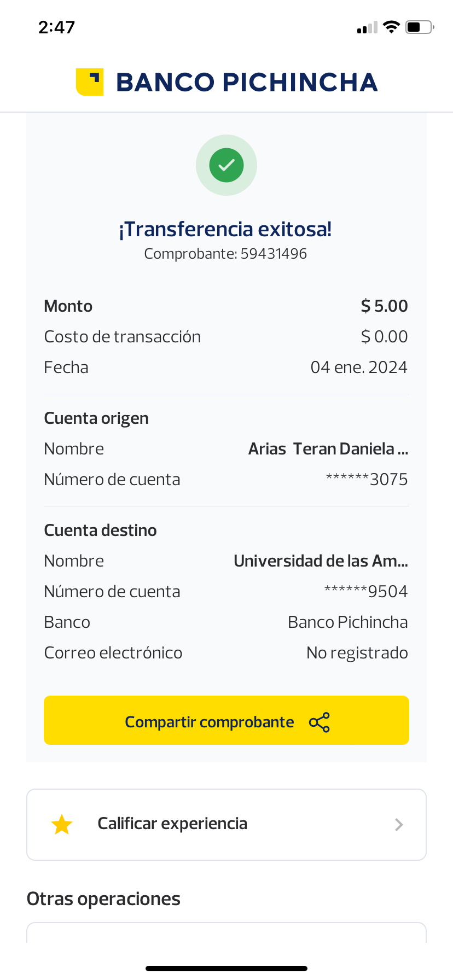Open the Calificar experiencia chevron arrow

point(399,825)
